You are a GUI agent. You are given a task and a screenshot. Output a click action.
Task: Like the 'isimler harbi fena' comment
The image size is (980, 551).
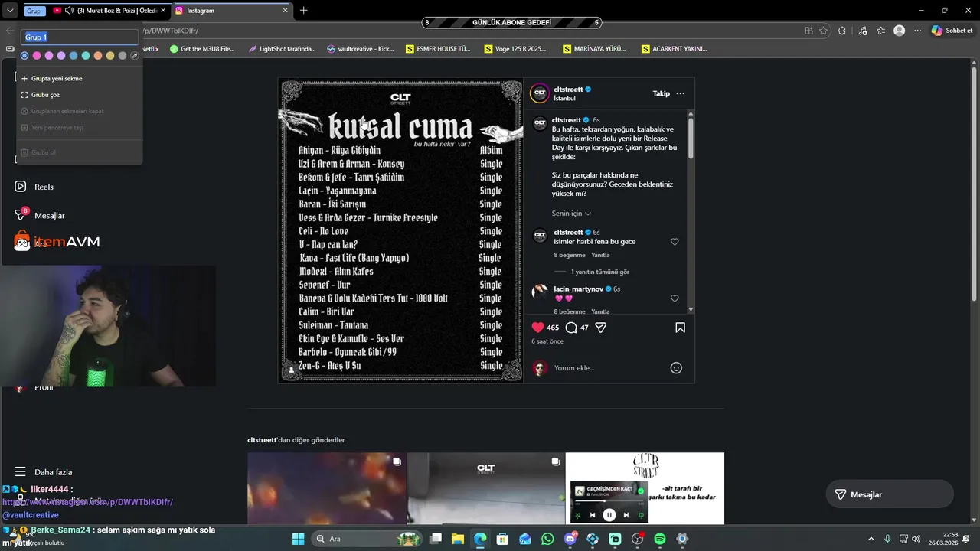(675, 242)
